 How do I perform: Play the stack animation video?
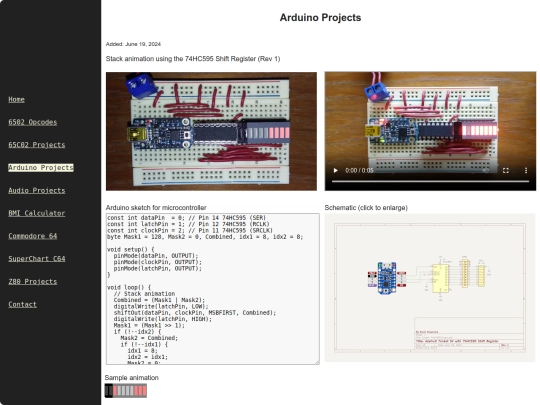[x=335, y=170]
